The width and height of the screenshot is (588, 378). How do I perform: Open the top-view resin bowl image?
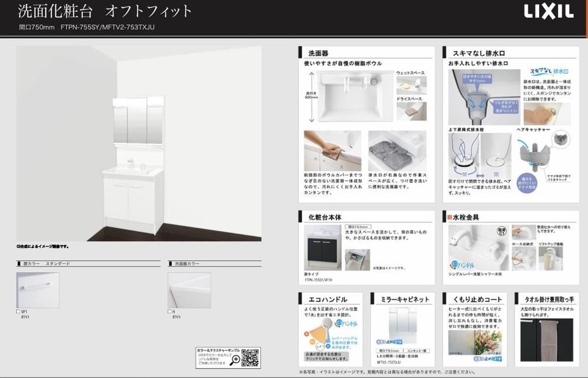coord(355,96)
